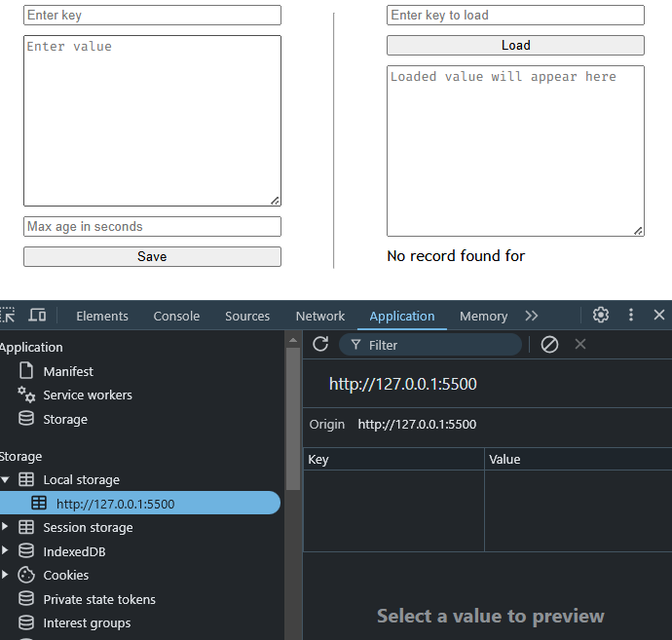Image resolution: width=672 pixels, height=640 pixels.
Task: Select the Session storage table icon
Action: coord(26,527)
